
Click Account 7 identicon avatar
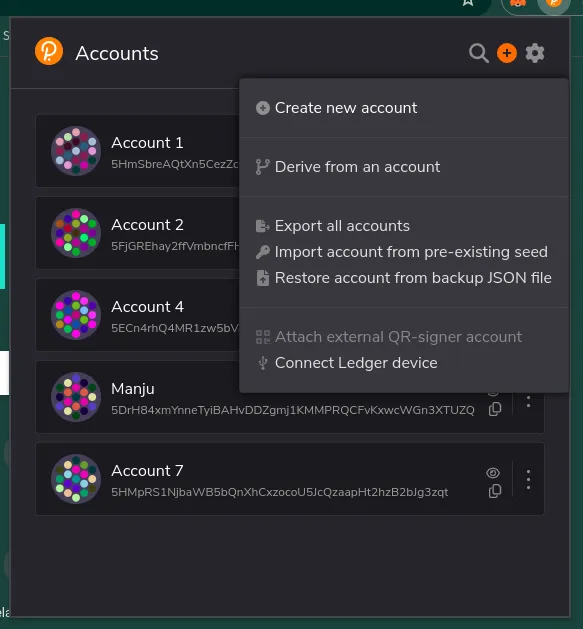tap(76, 479)
